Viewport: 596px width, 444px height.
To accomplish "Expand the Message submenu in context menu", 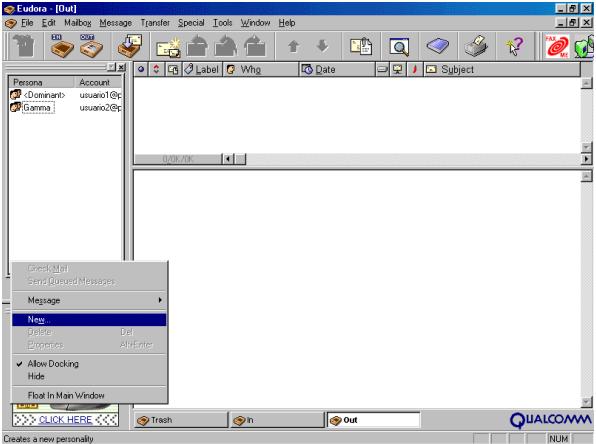I will pos(89,300).
